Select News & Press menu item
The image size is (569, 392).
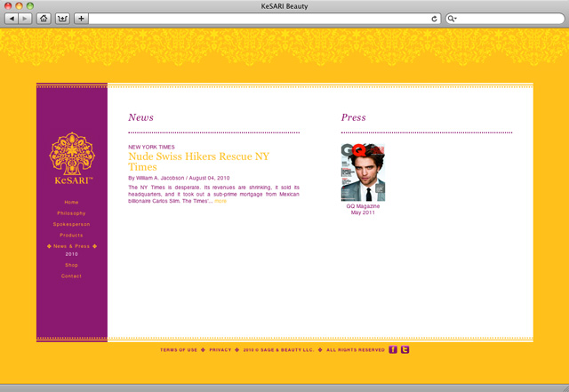click(x=71, y=246)
